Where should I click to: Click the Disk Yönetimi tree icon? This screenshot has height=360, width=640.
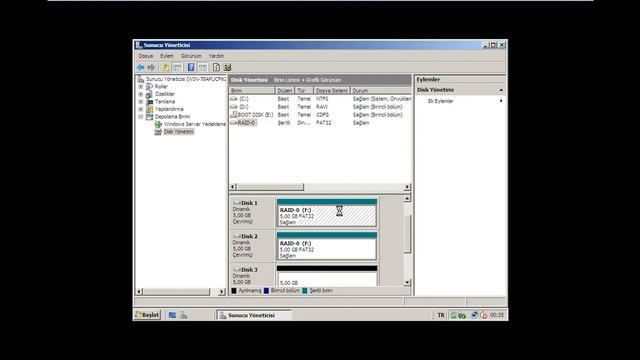158,132
